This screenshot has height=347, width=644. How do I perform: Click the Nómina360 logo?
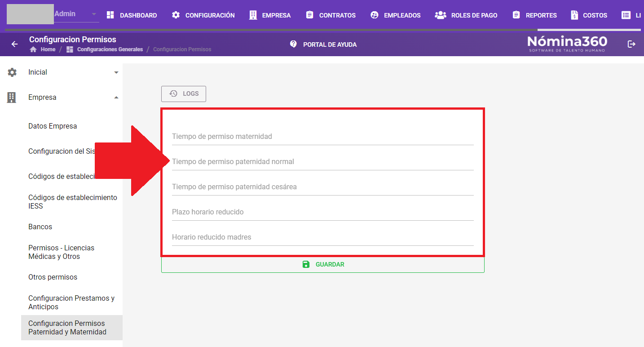[567, 44]
